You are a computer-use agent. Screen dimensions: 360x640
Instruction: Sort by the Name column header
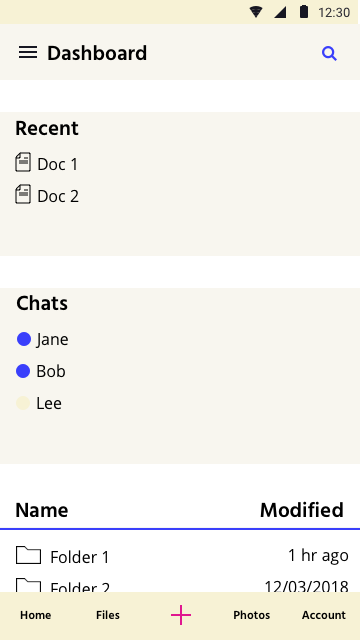coord(42,510)
